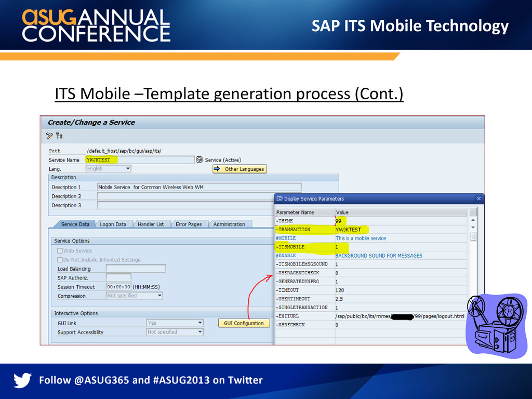Image resolution: width=532 pixels, height=399 pixels.
Task: Select the #ENABLE comment row
Action: pyautogui.click(x=304, y=256)
